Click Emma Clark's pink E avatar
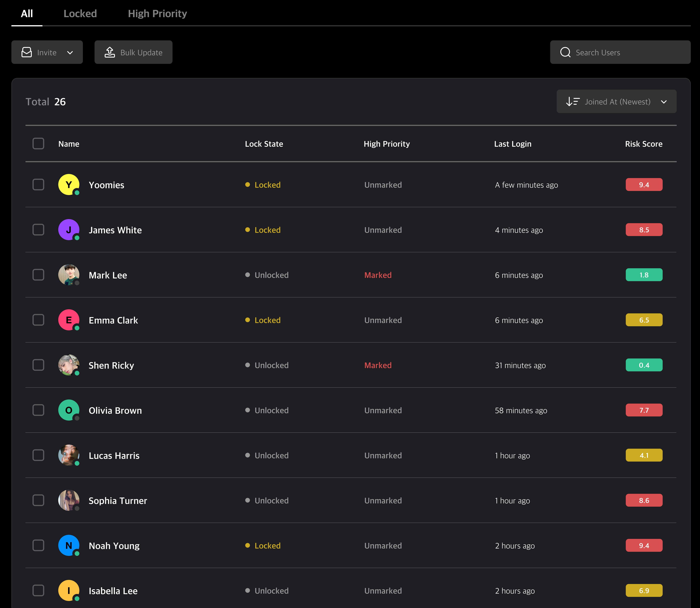 69,320
